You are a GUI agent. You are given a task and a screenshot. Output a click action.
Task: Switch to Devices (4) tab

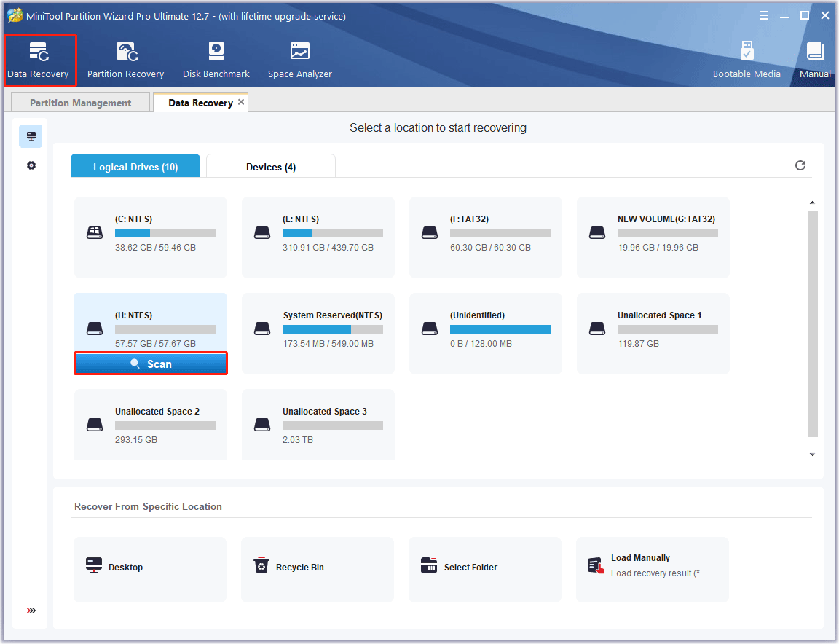271,167
